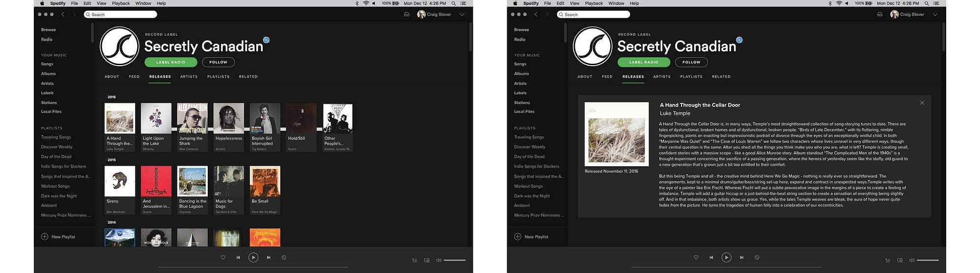Open the Jumping the Shark album cover
980x273 pixels.
click(193, 118)
